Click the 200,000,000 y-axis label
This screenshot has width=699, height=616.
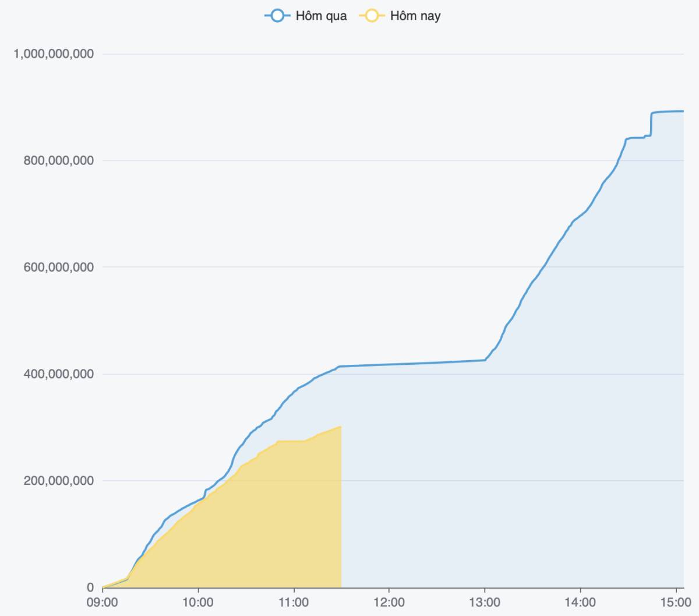click(58, 481)
